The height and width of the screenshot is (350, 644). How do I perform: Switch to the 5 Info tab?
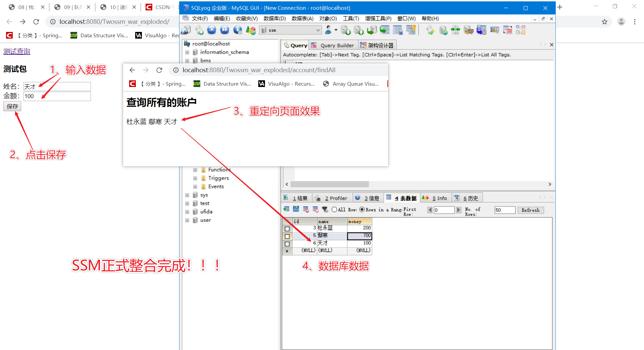tap(436, 198)
